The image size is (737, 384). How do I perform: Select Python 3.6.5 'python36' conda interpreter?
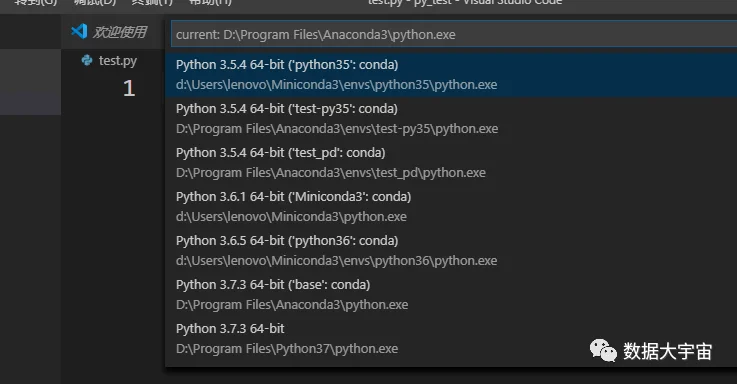coord(451,251)
